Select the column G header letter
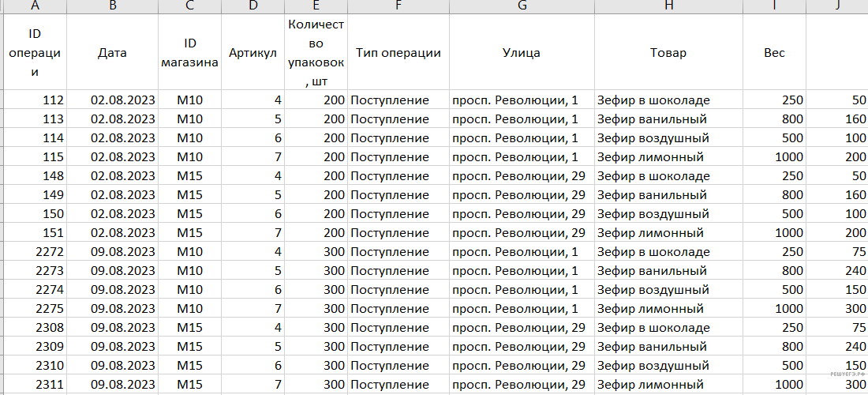Viewport: 868px width, 395px height. [521, 6]
